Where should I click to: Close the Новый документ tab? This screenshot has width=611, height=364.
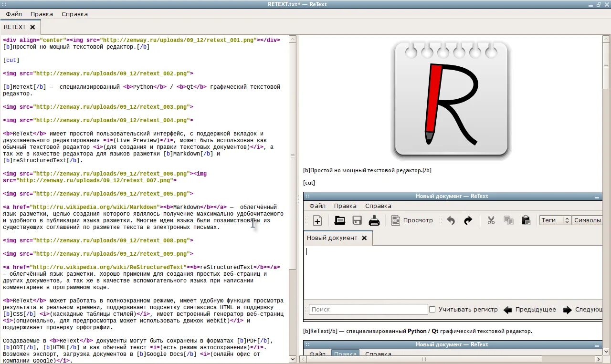click(x=364, y=238)
